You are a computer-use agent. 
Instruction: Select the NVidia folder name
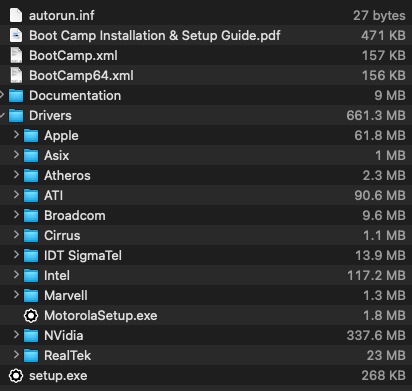(64, 336)
